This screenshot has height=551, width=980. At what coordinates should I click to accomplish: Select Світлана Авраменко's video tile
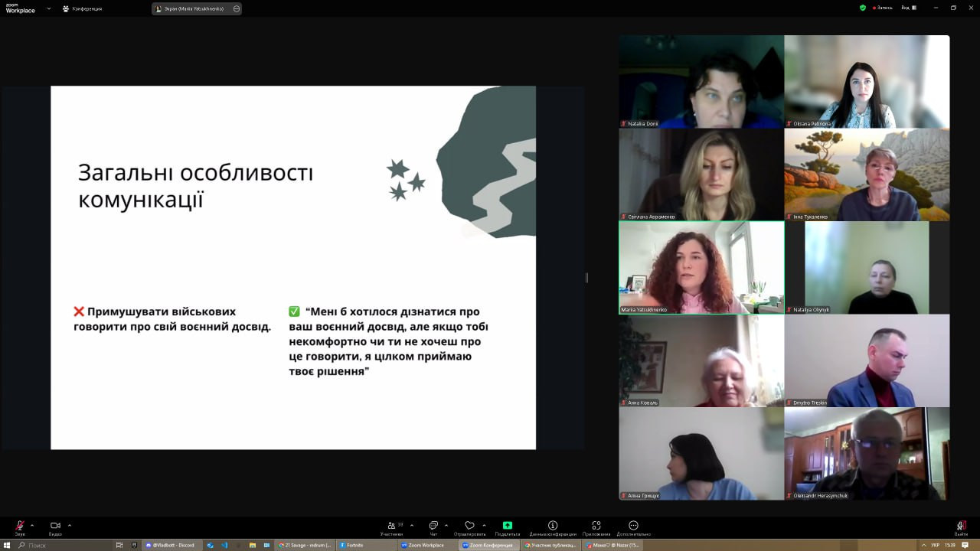701,174
